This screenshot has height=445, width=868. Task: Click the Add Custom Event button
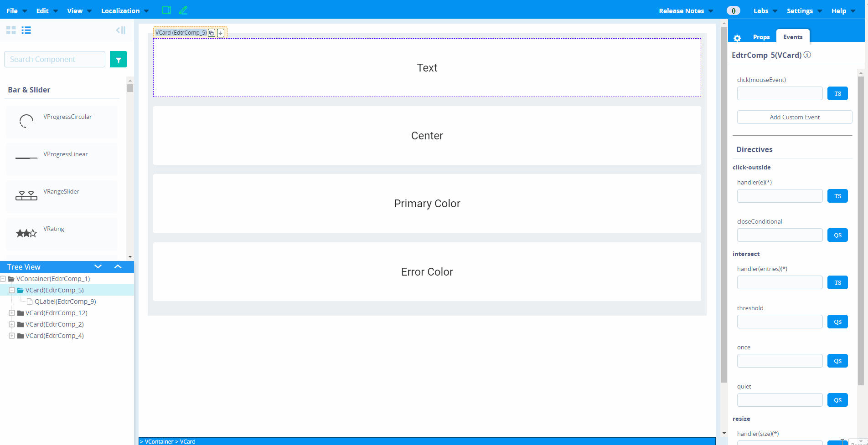click(794, 117)
